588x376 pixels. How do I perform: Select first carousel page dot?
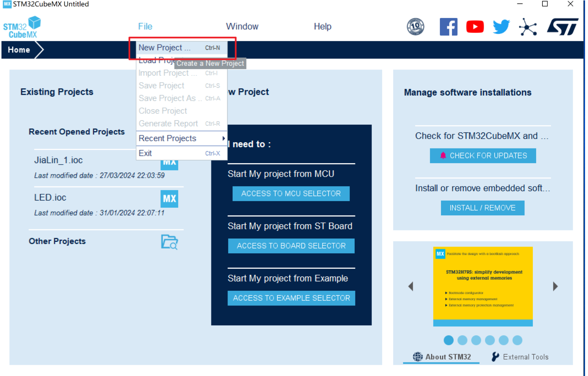pyautogui.click(x=448, y=340)
